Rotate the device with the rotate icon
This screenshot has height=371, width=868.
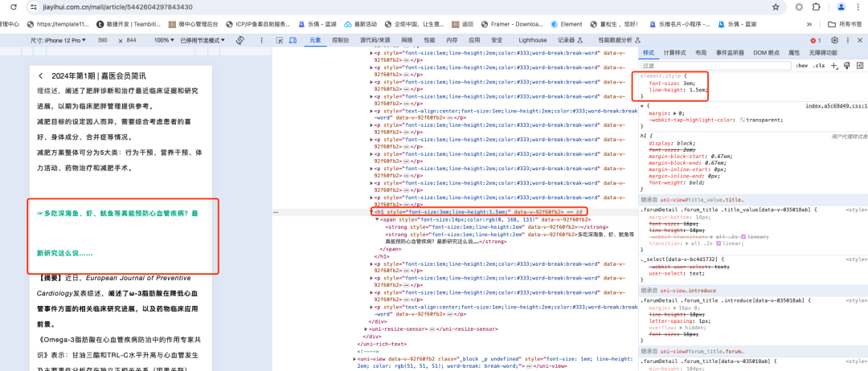pyautogui.click(x=240, y=40)
